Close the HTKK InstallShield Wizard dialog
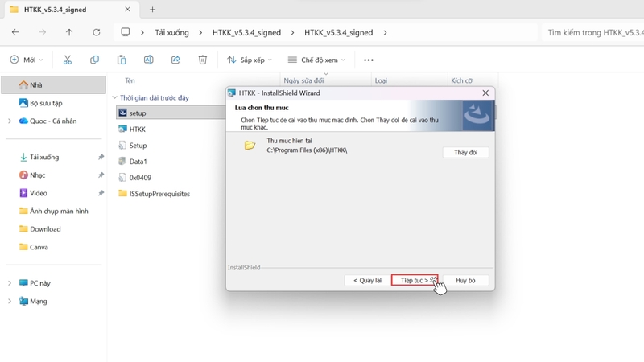The width and height of the screenshot is (644, 362). 485,93
